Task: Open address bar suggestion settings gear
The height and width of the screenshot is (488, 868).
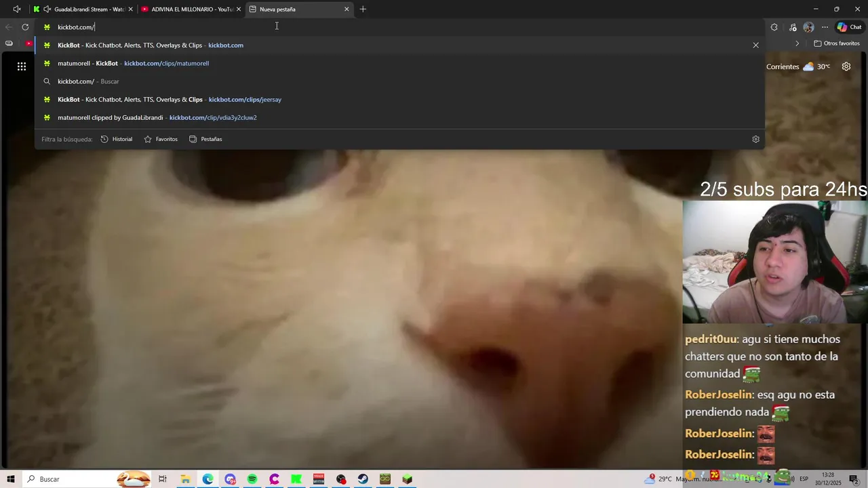Action: coord(755,139)
